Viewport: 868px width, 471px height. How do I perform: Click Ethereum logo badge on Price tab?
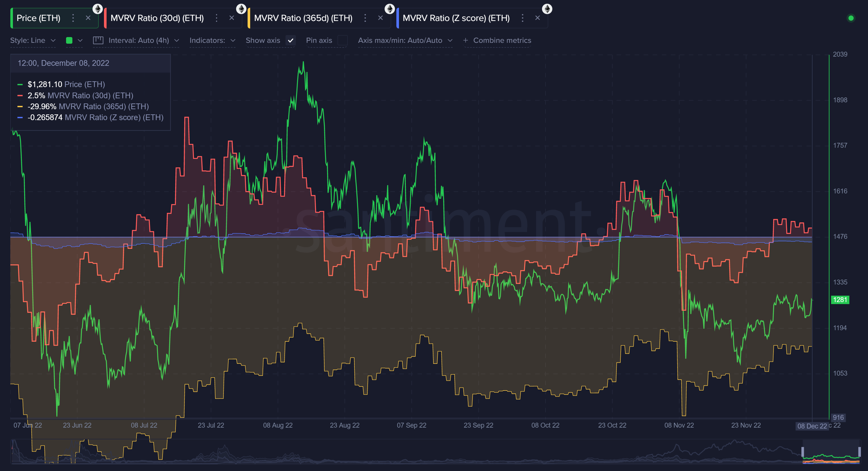tap(98, 9)
